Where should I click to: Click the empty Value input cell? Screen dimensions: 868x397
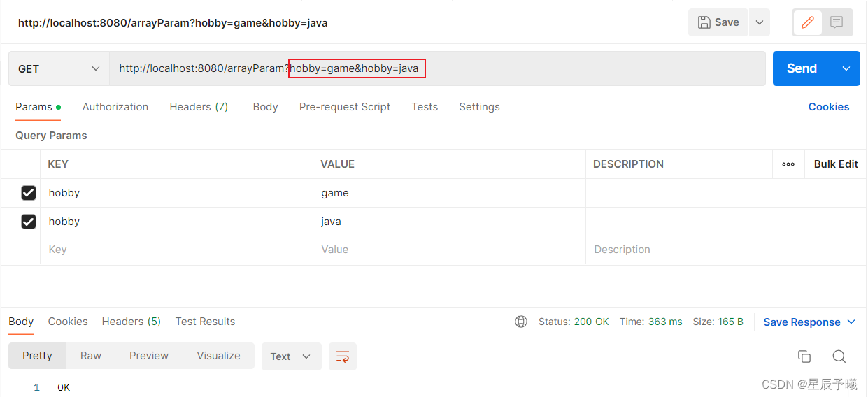[449, 250]
